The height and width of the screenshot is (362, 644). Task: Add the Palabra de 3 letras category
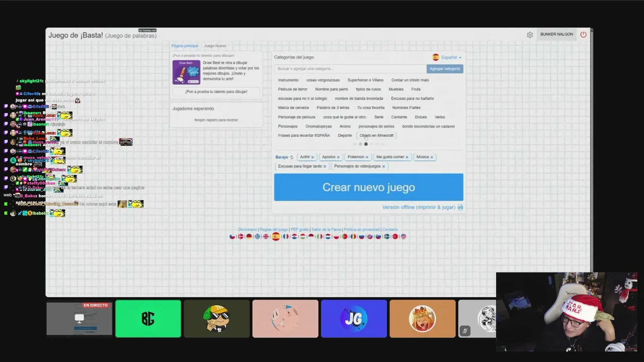333,108
